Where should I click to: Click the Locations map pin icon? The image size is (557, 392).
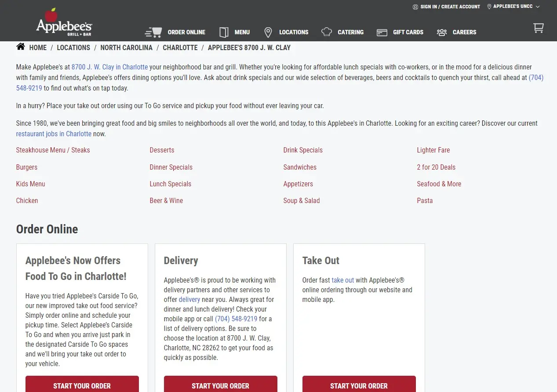click(268, 32)
